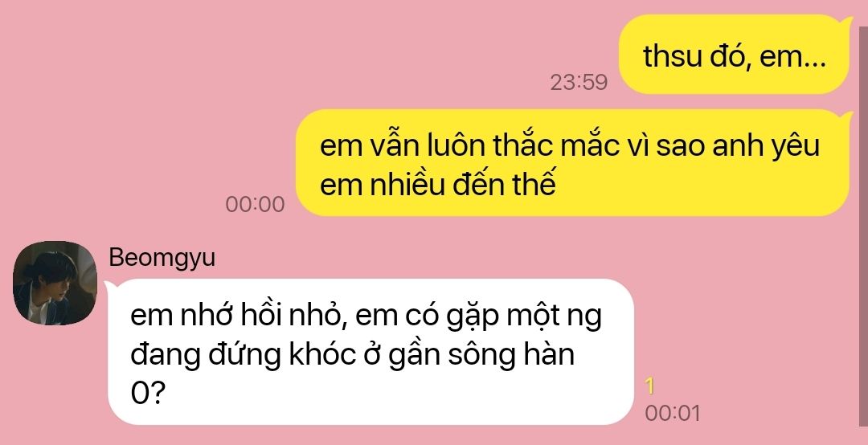The width and height of the screenshot is (868, 445).
Task: Open Beomgyu's profile picture
Action: (x=55, y=283)
